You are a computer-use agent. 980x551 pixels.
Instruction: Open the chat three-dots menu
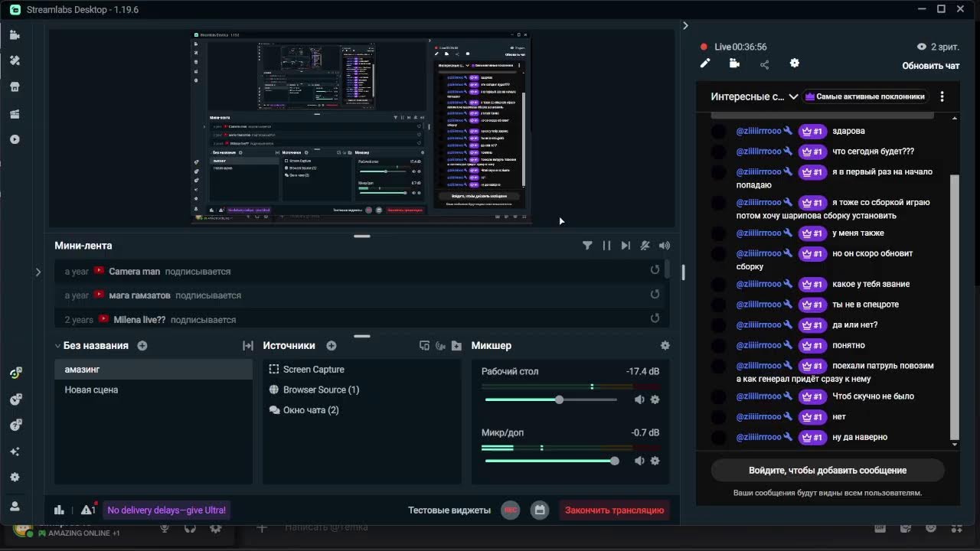942,96
